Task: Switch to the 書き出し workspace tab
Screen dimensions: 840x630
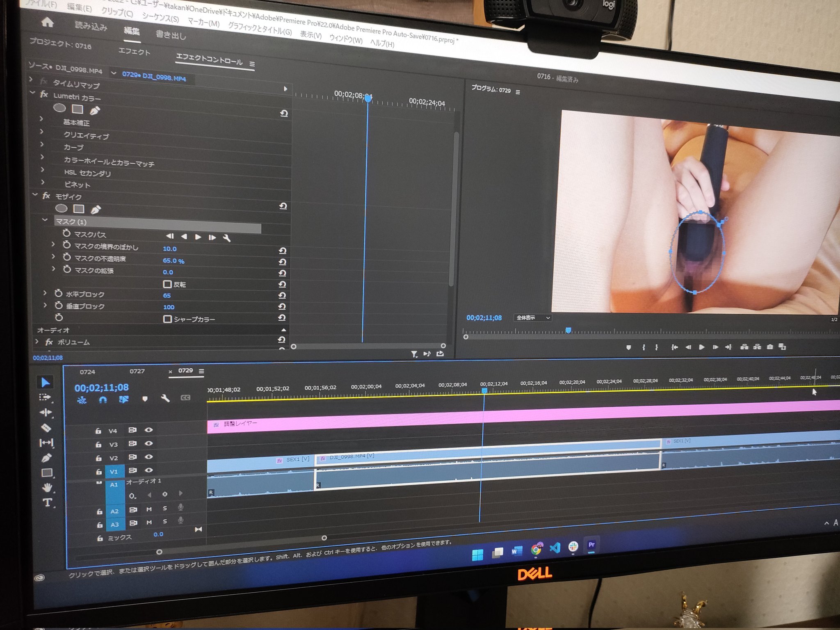Action: [171, 35]
